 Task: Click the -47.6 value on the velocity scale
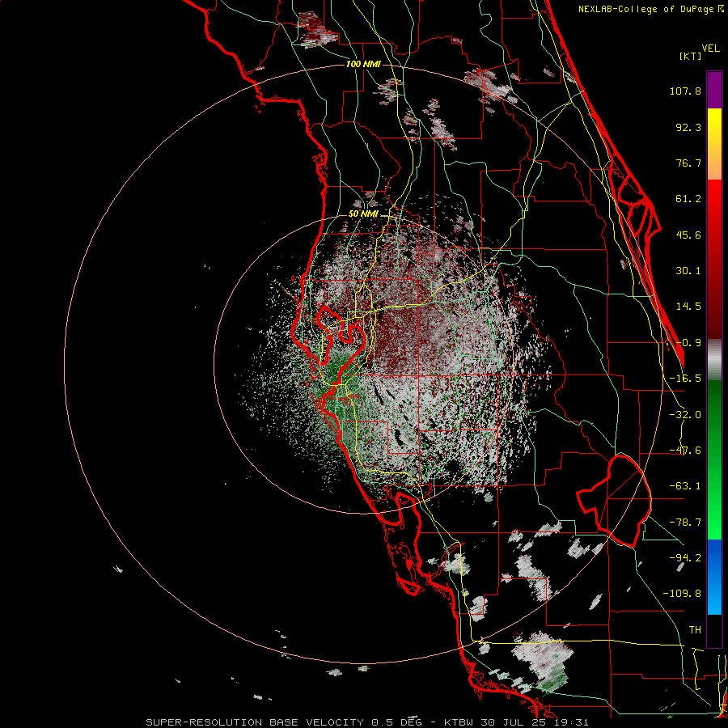pyautogui.click(x=685, y=451)
